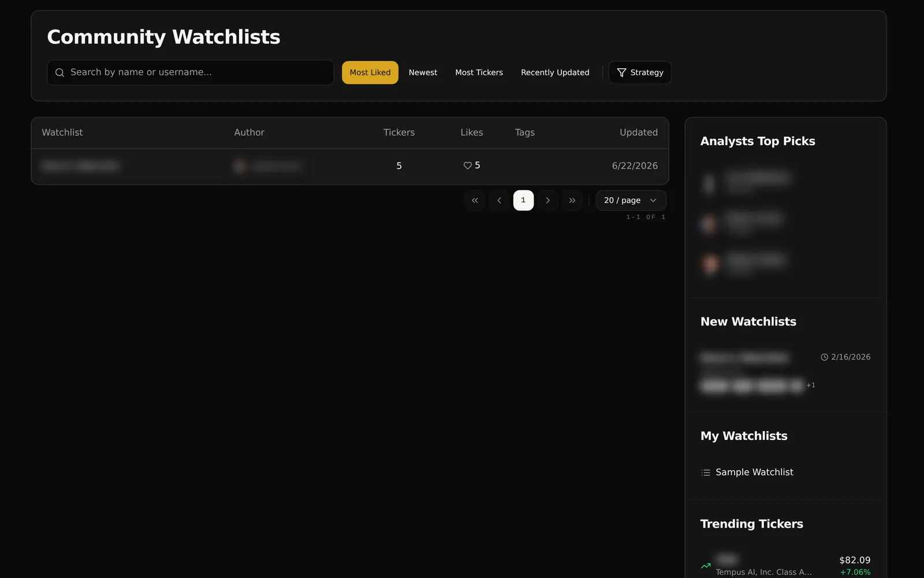
Task: Click the Trending Tickers heading
Action: (752, 524)
